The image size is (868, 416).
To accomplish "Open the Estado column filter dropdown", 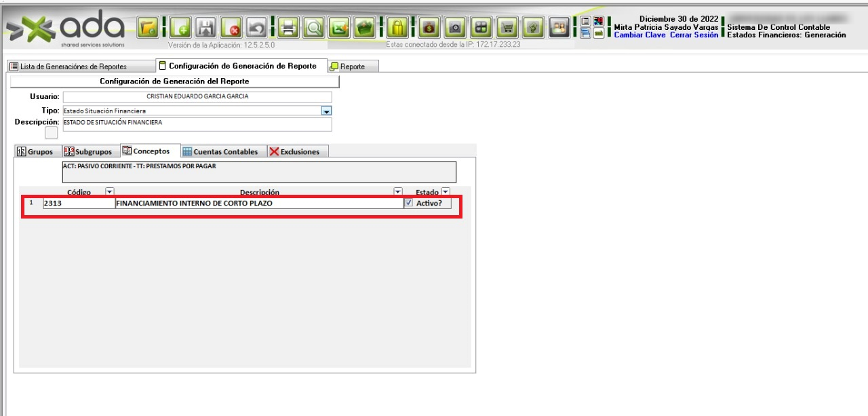I will tap(446, 192).
